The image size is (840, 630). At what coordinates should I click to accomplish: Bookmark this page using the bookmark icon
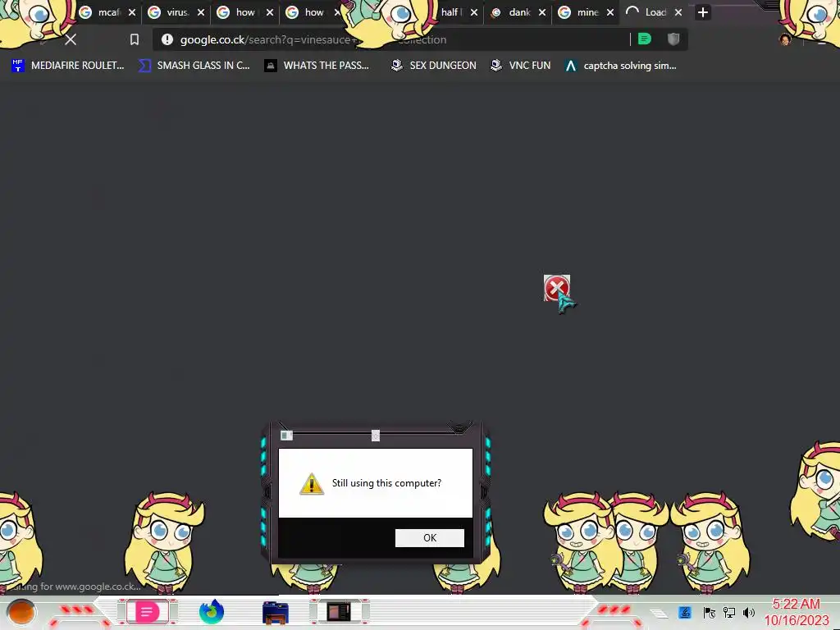point(135,39)
